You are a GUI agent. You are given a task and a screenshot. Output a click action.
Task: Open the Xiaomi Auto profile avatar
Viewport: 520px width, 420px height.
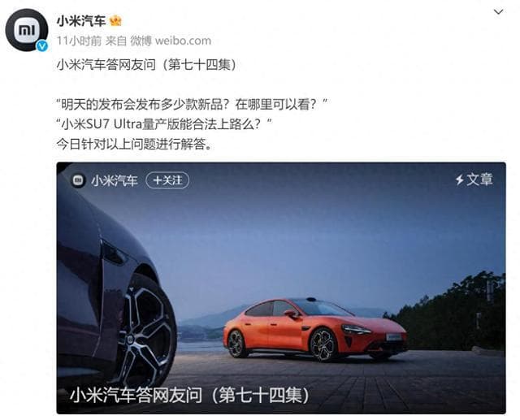click(x=27, y=30)
